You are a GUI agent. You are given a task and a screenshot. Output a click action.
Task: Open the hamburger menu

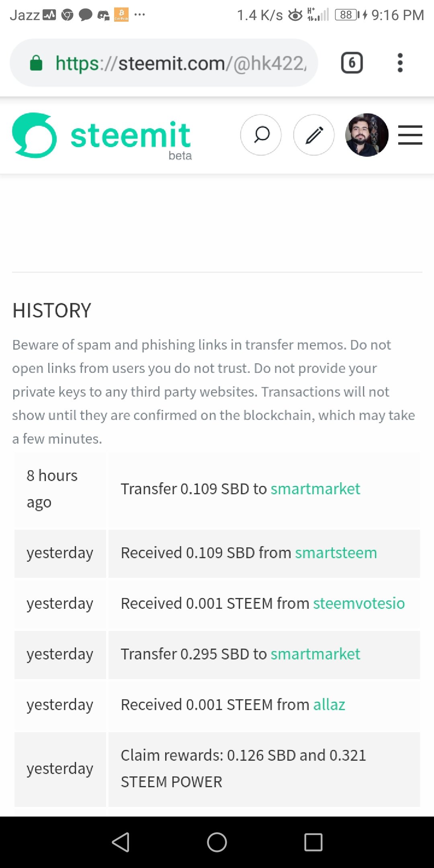point(410,135)
